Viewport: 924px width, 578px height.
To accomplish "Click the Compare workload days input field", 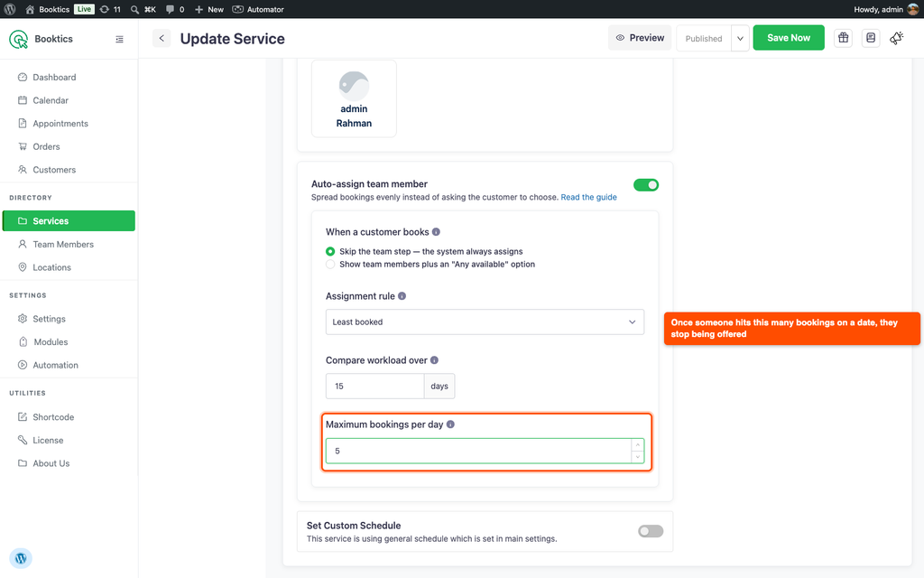I will 374,387.
